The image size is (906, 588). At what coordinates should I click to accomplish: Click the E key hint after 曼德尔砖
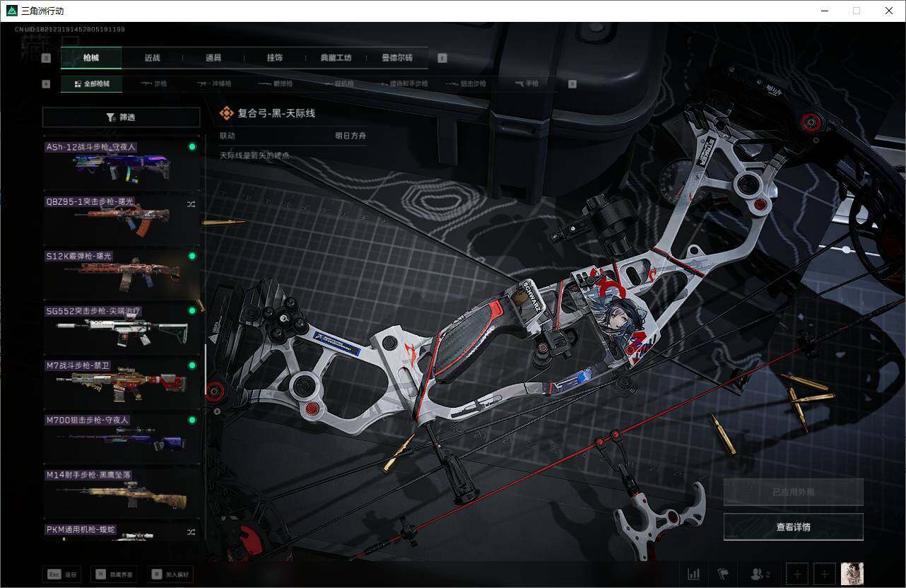tap(442, 59)
